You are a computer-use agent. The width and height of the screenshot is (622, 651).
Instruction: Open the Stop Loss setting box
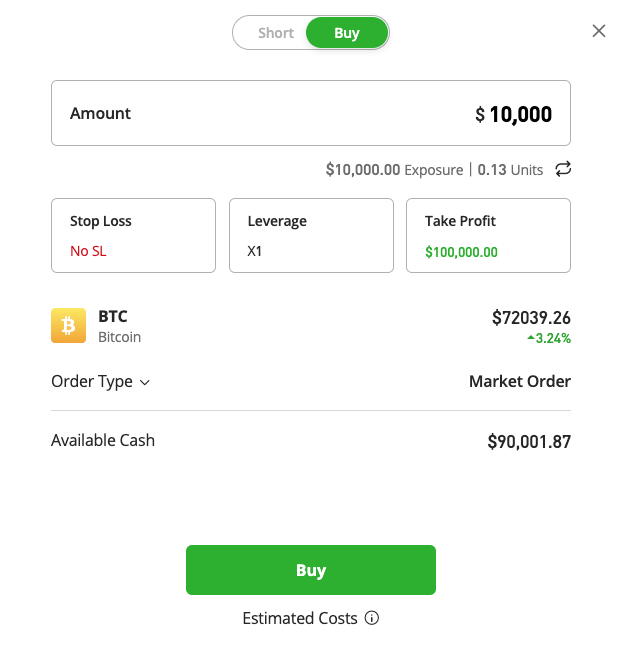point(133,235)
